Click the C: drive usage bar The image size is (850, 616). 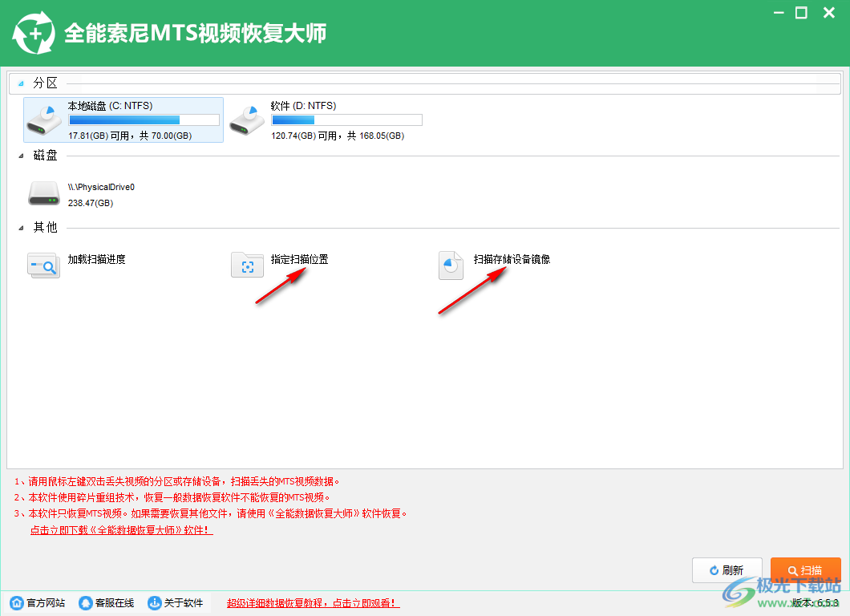pos(144,120)
